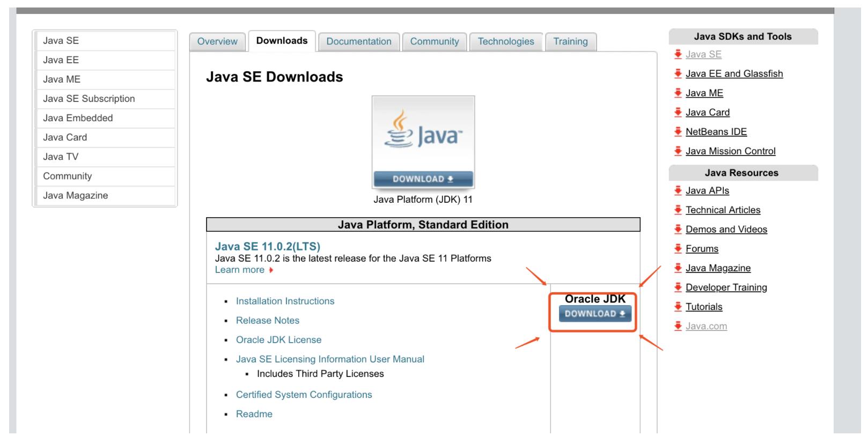868x443 pixels.
Task: Open the Overview tab
Action: [x=217, y=41]
